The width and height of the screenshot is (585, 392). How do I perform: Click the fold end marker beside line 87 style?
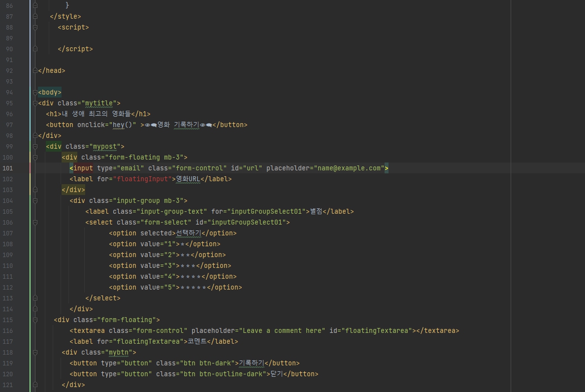(x=35, y=16)
